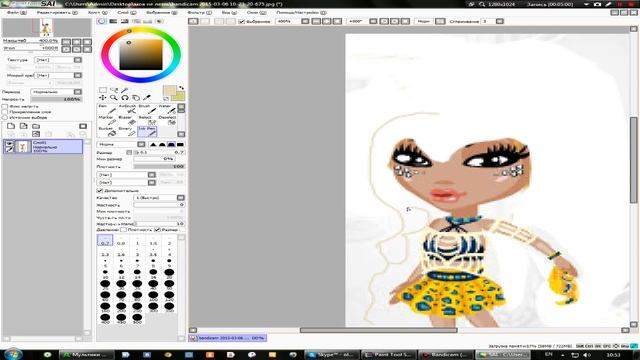Toggle the Прикрепление слоя checkbox
Viewport: 640px width, 360px height.
(x=5, y=111)
